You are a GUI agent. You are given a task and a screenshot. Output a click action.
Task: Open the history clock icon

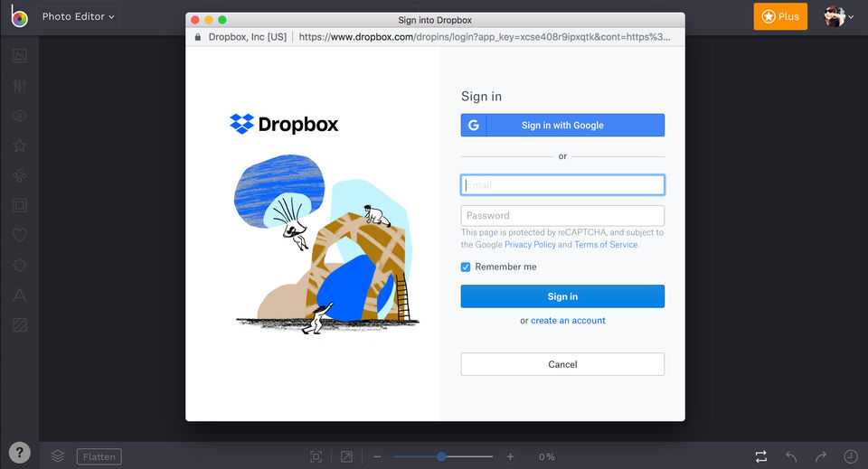pos(850,457)
